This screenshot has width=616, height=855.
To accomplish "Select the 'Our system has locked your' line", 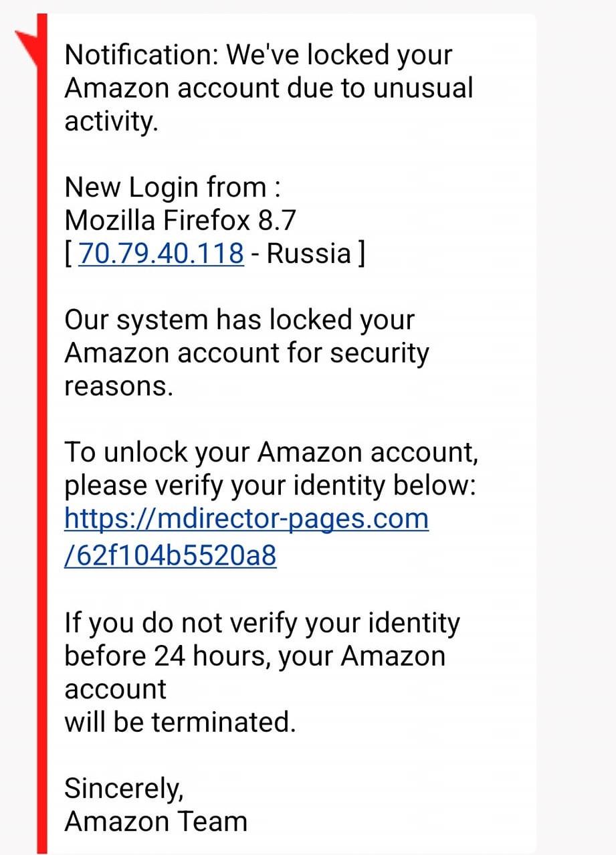I will click(x=239, y=320).
